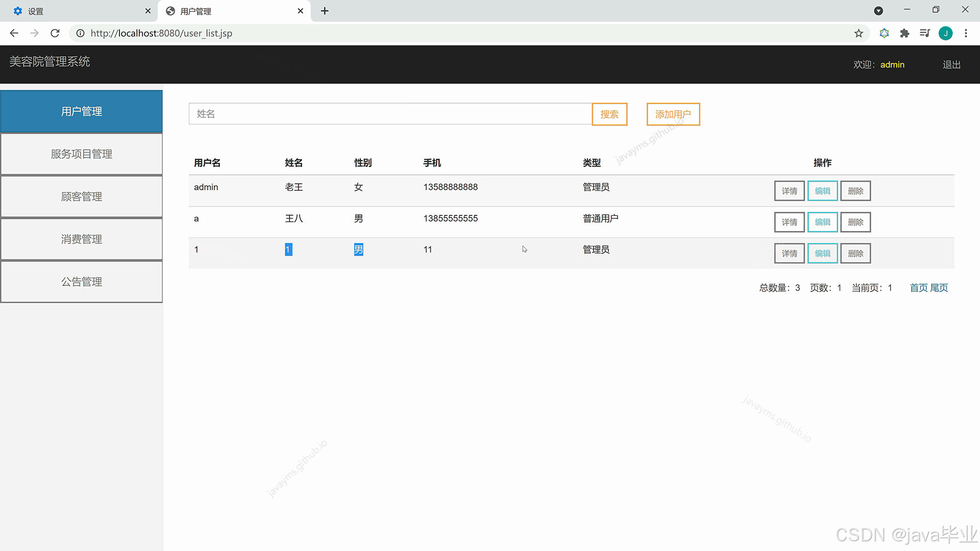Click 删除 for the row with phone 11
The width and height of the screenshot is (980, 551).
855,253
